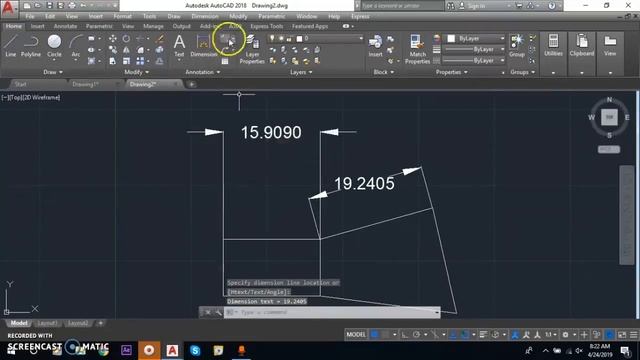Toggle lineweight display in status bar
This screenshot has height=360, width=640.
coord(483,335)
